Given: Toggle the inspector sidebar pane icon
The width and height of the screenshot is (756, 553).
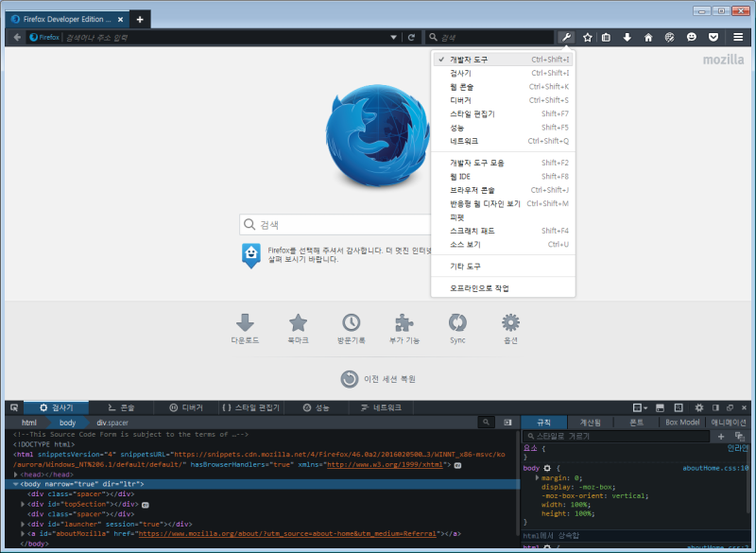Looking at the screenshot, I should (507, 423).
